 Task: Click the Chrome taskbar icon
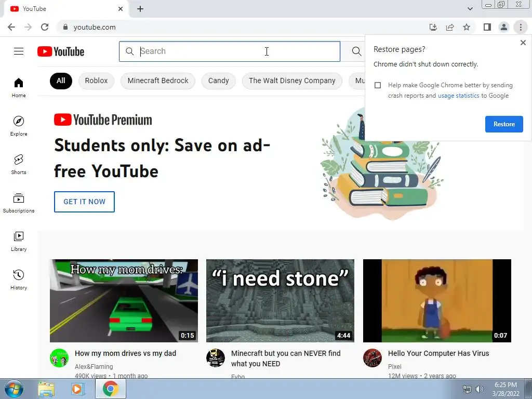coord(110,389)
